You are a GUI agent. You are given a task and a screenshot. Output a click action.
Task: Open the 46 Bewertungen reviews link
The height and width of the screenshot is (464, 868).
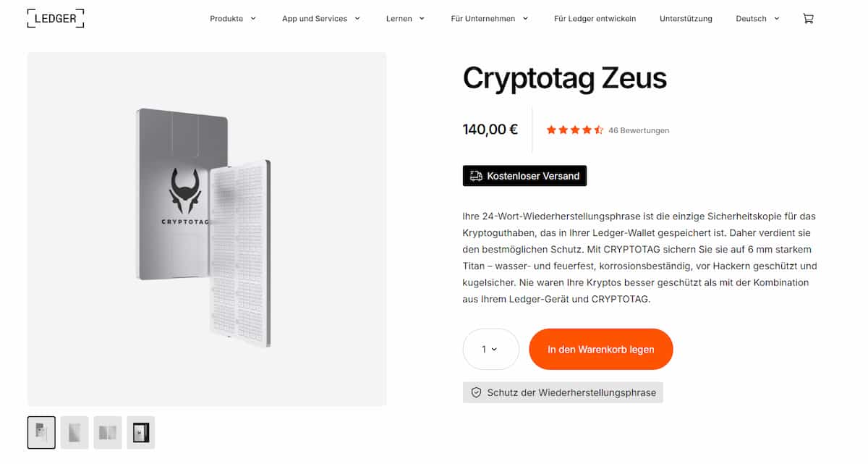pyautogui.click(x=639, y=130)
